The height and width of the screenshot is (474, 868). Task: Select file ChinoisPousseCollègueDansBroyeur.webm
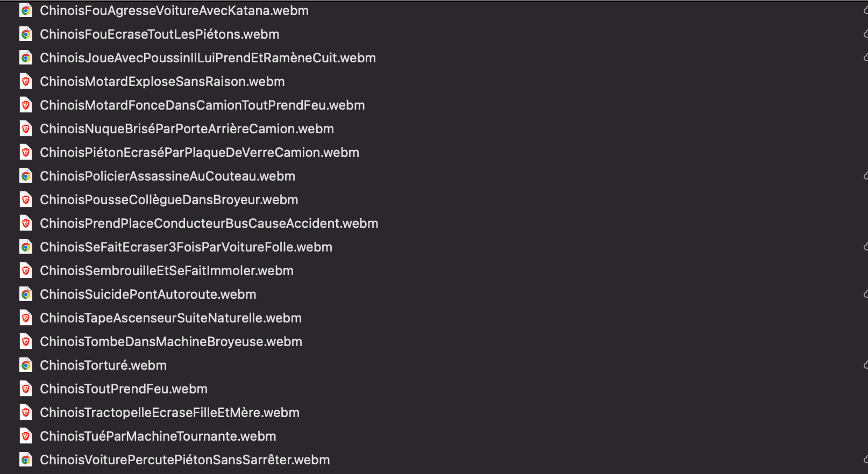point(169,200)
